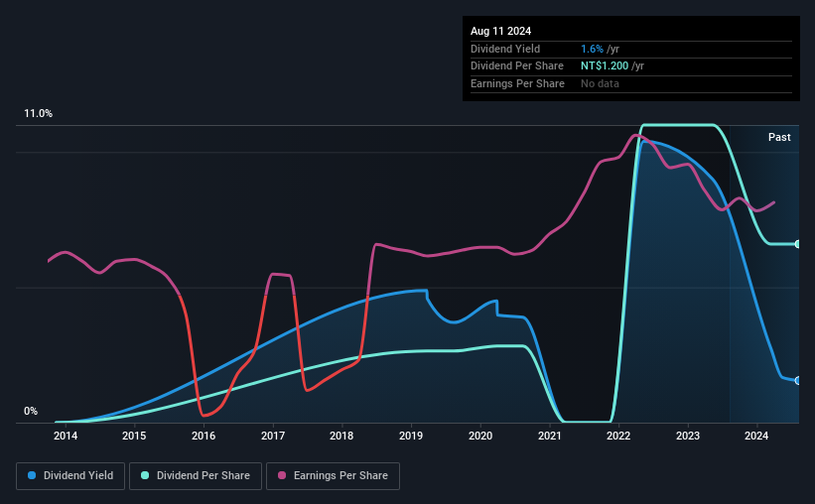The width and height of the screenshot is (815, 504).
Task: Click the teal Dividend Per Share endpoint marker
Action: tap(797, 244)
